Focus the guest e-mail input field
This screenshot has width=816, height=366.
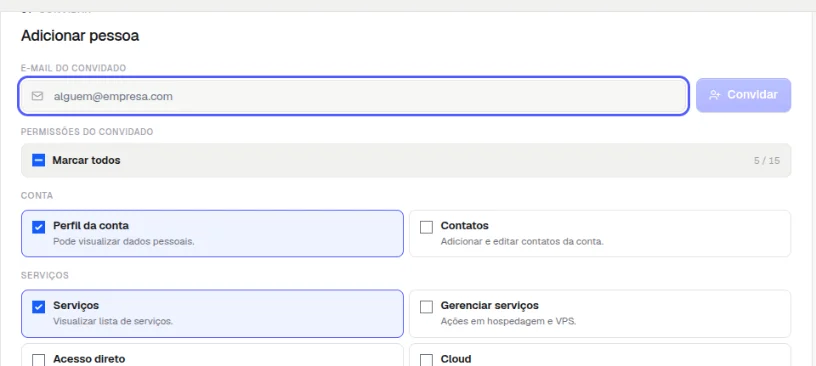point(353,96)
